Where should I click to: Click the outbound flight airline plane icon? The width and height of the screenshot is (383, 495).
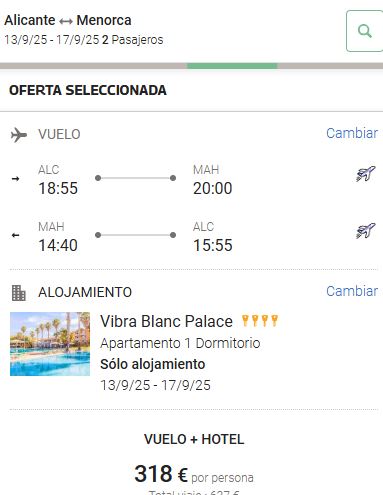pyautogui.click(x=366, y=174)
